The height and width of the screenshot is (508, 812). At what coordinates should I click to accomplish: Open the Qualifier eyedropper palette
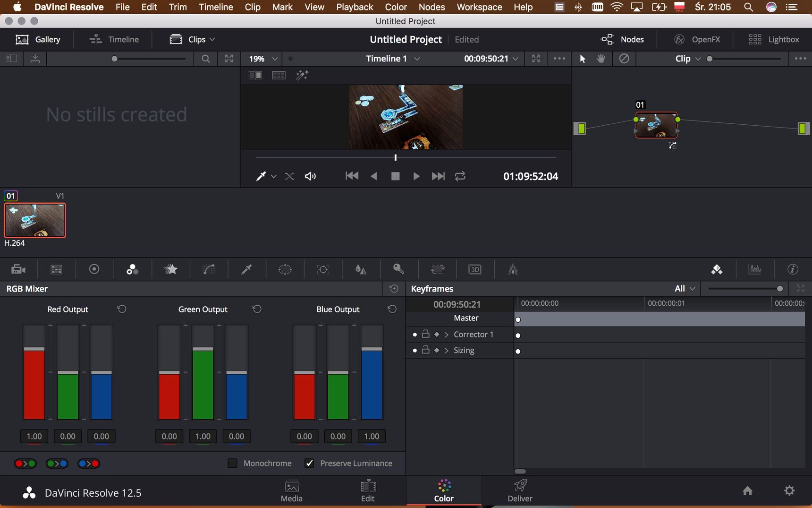(246, 269)
